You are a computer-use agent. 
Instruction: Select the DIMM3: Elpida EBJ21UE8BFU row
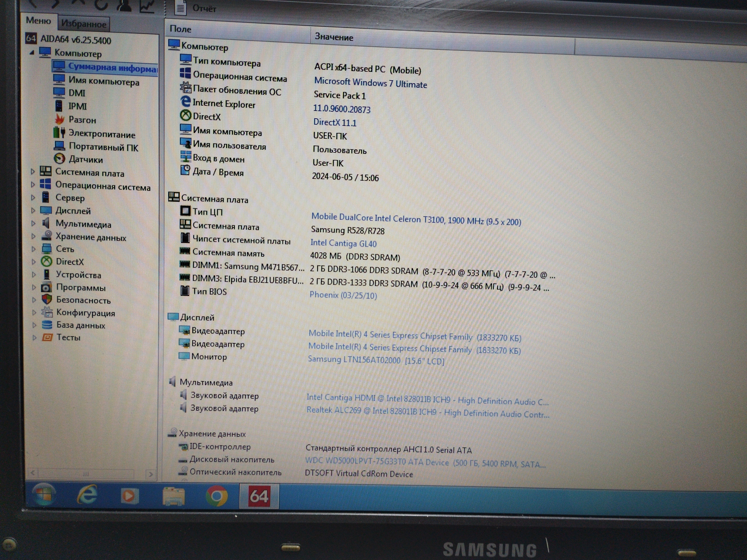[364, 283]
